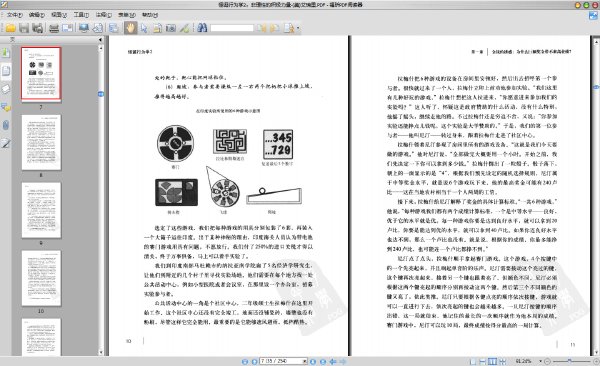Print the document using the printer icon

coord(54,28)
